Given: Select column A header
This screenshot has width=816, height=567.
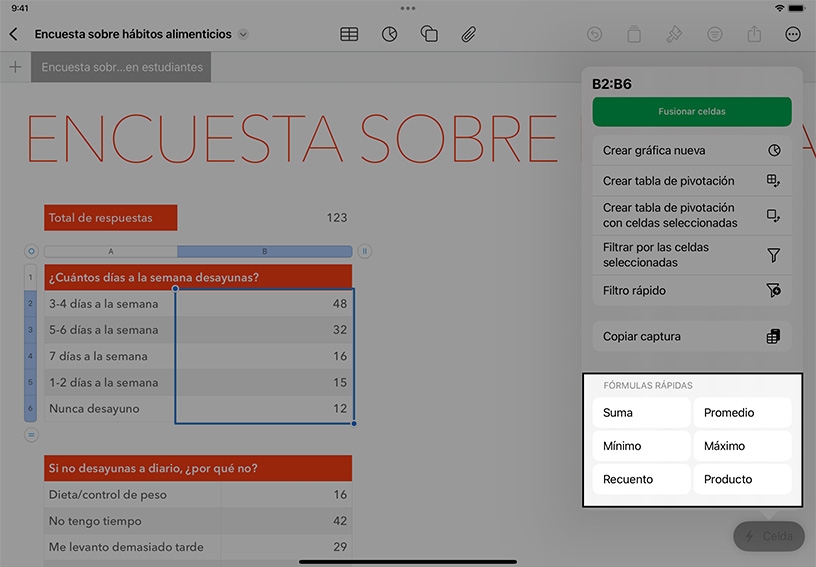Looking at the screenshot, I should 111,251.
